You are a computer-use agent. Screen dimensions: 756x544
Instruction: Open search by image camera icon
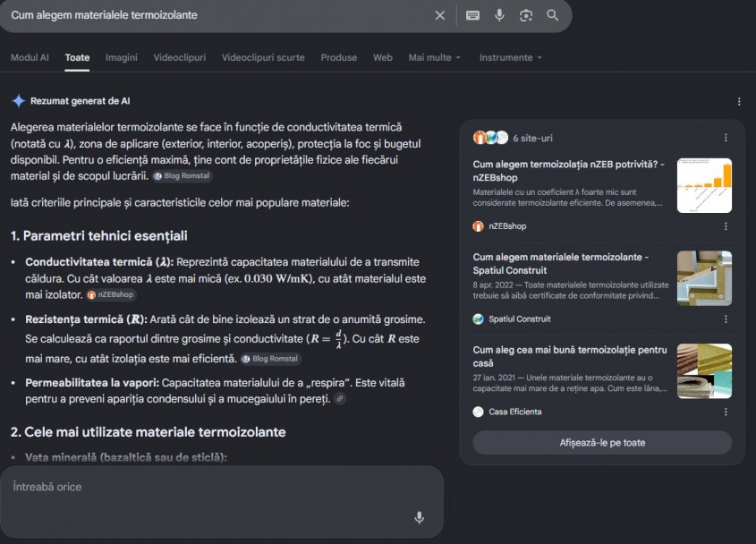(526, 15)
